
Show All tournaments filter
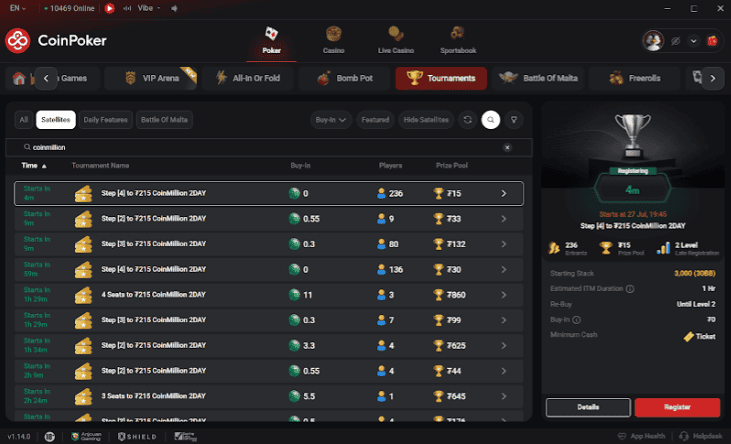point(24,120)
